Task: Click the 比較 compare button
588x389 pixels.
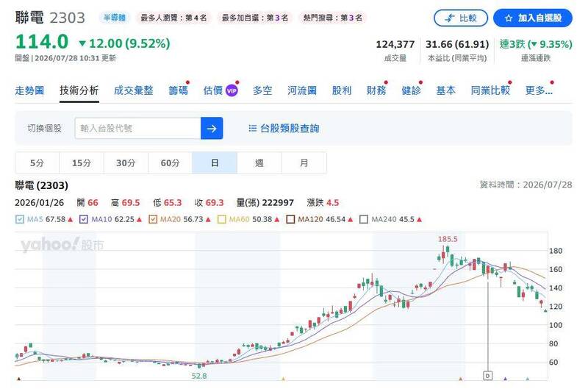Action: tap(461, 18)
